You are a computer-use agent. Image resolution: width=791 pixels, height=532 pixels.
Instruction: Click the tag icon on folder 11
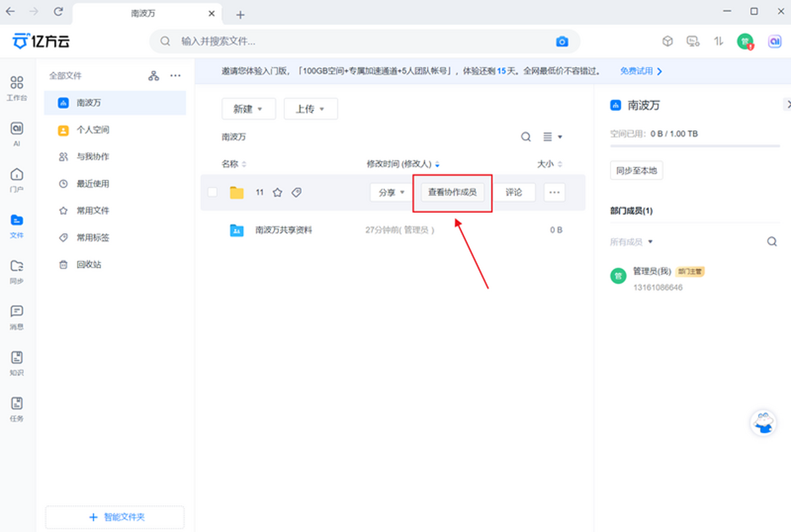pyautogui.click(x=297, y=192)
